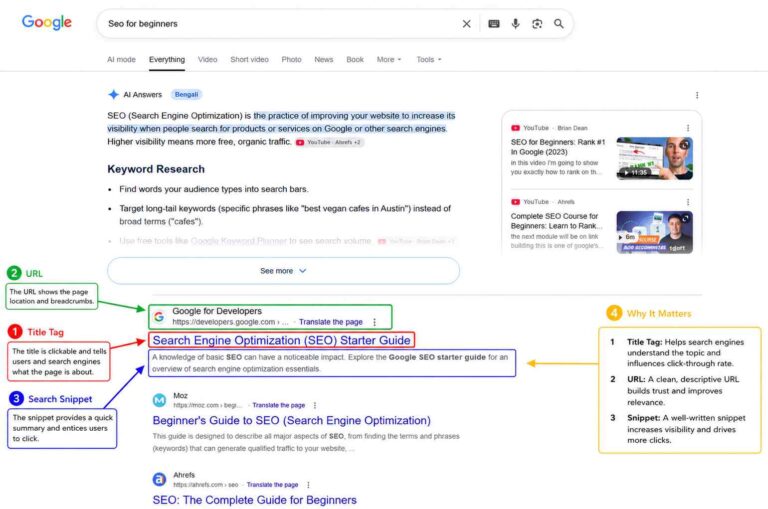Click into the search input field
The height and width of the screenshot is (509, 768).
[279, 24]
